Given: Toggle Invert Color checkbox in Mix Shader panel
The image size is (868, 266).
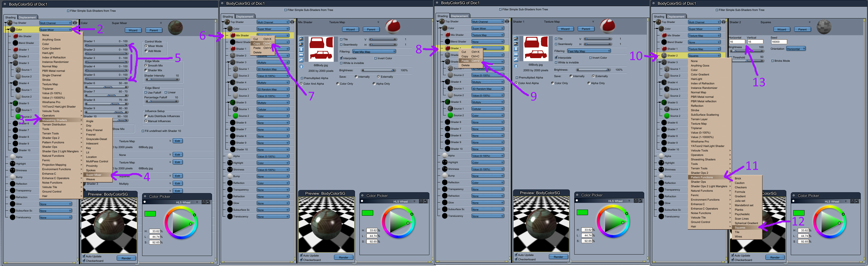Looking at the screenshot, I should tap(375, 58).
